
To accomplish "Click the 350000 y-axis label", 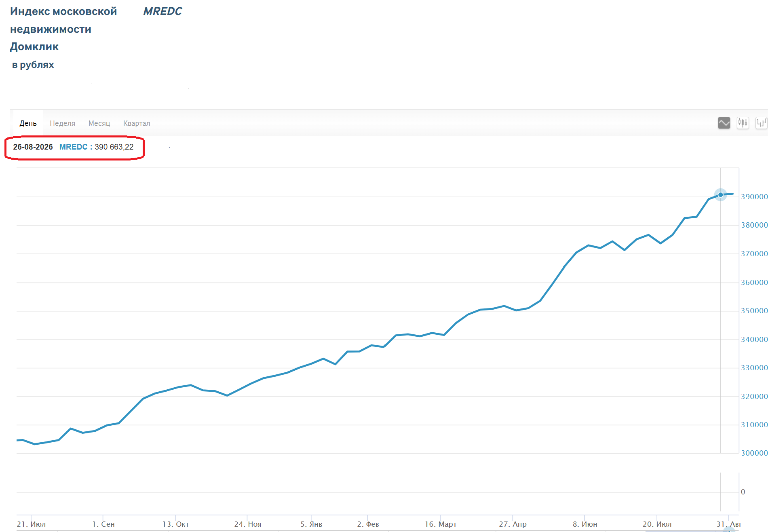I will coord(754,311).
